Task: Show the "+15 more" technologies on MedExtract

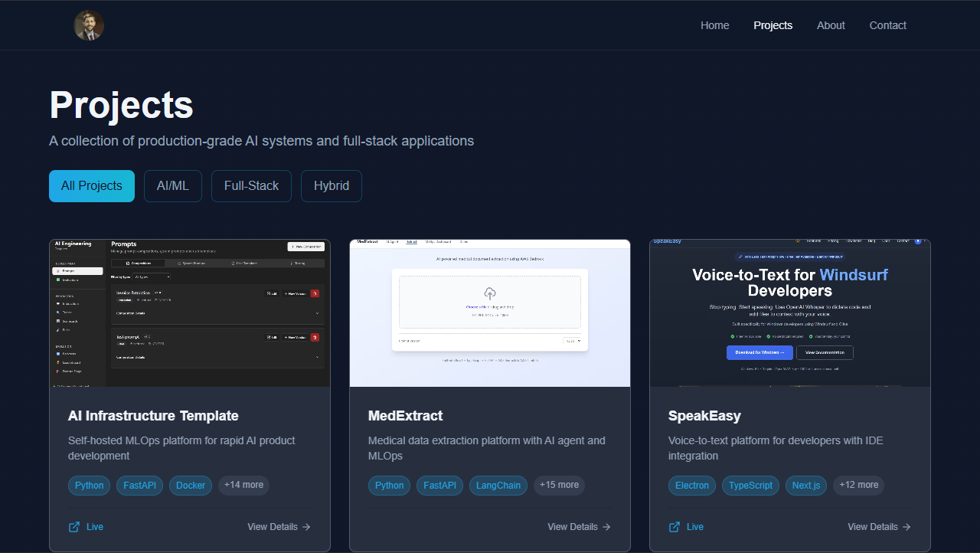Action: point(559,485)
